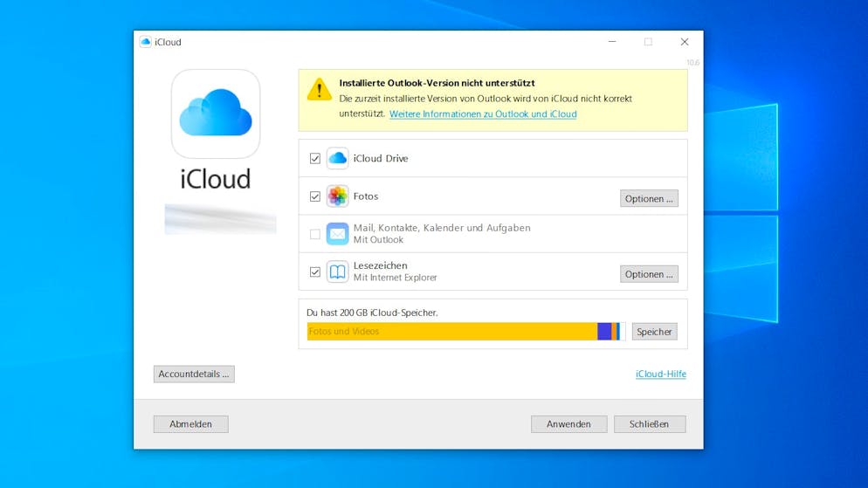Uncheck the Fotos checkbox
The width and height of the screenshot is (868, 488).
pos(315,196)
